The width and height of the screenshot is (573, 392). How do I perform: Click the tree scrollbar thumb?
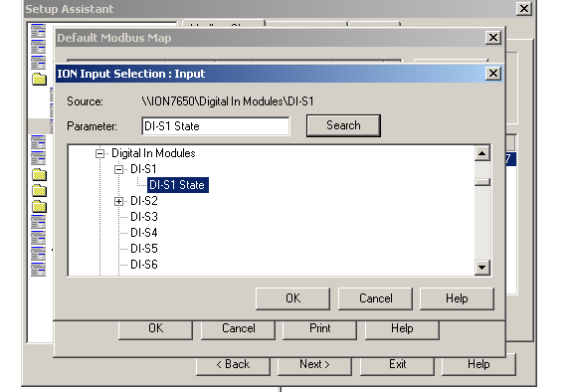482,182
